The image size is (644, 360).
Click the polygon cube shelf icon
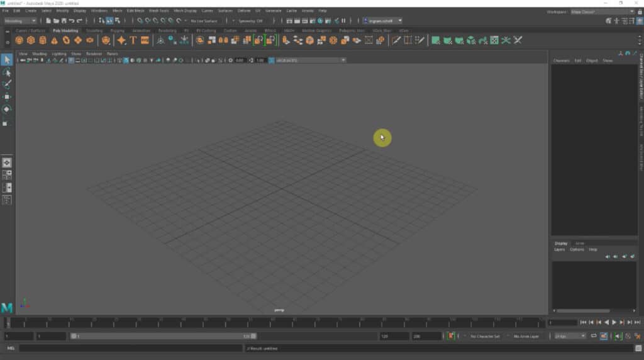point(31,40)
